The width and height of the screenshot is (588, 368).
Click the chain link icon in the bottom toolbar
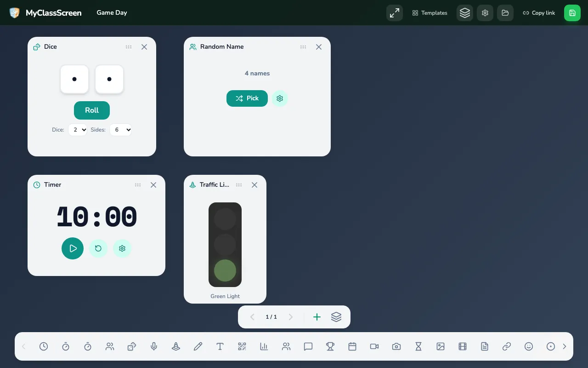[x=507, y=346]
